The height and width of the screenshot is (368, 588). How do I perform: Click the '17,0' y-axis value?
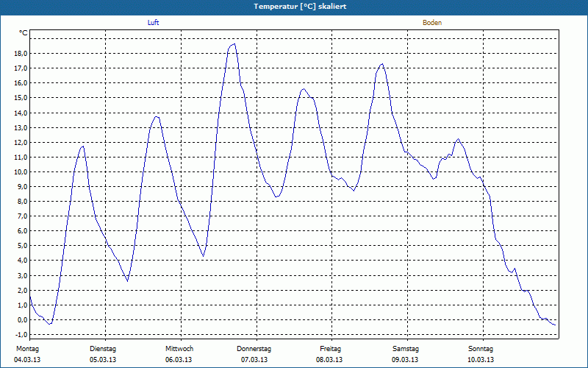click(x=21, y=68)
